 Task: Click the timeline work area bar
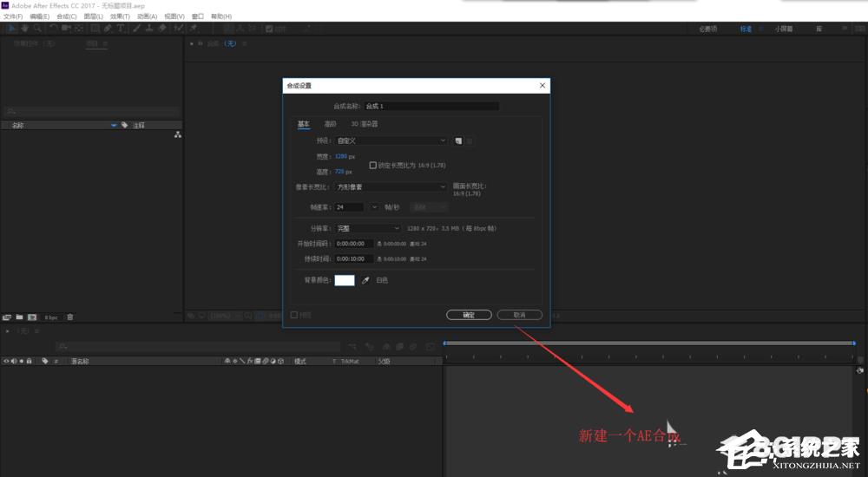click(x=649, y=343)
